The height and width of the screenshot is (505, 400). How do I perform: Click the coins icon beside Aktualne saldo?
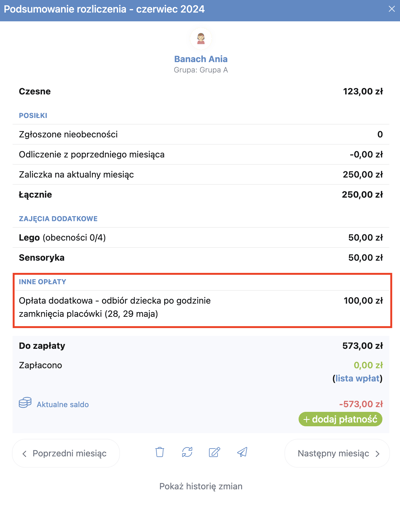(x=25, y=403)
